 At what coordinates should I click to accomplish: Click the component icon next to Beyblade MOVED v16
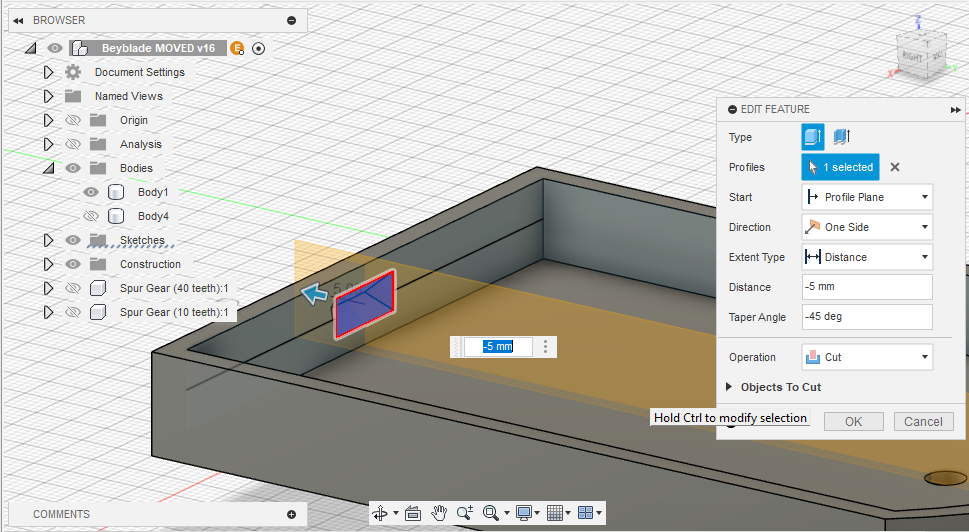(x=80, y=48)
